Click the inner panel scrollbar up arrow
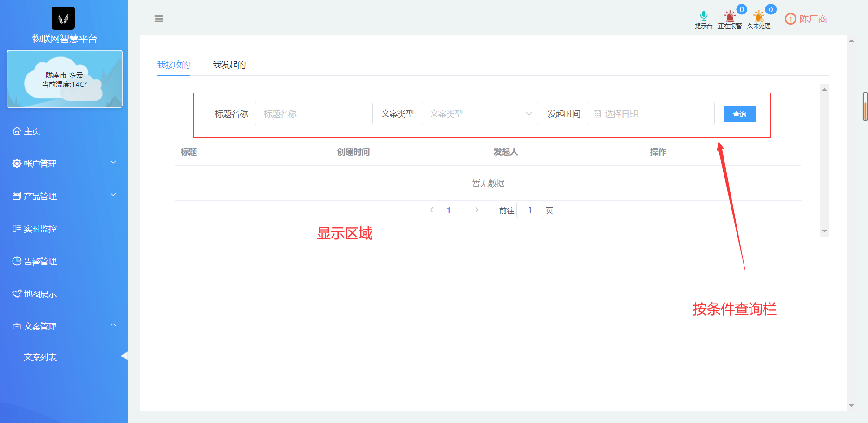This screenshot has height=423, width=868. click(x=824, y=89)
